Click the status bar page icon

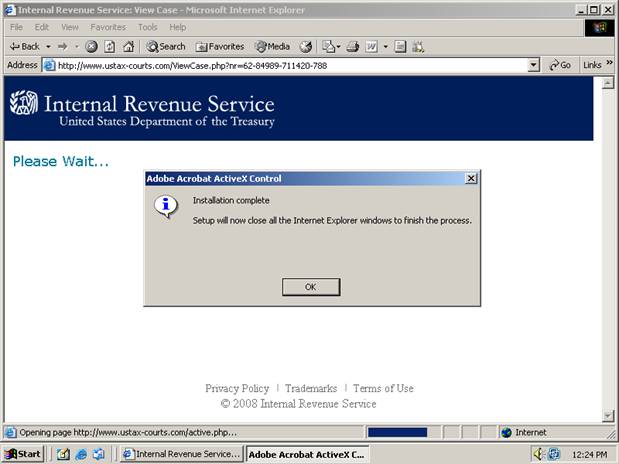tap(10, 432)
